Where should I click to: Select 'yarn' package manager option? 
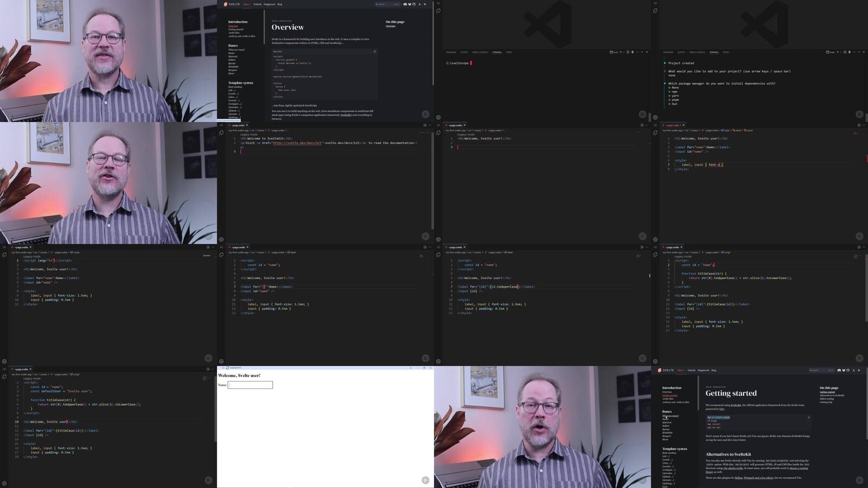point(673,96)
